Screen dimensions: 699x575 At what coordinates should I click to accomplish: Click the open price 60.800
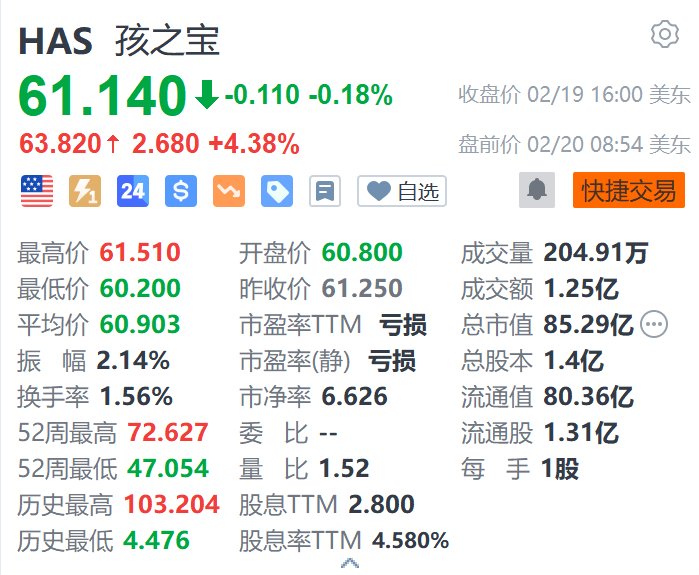point(362,252)
